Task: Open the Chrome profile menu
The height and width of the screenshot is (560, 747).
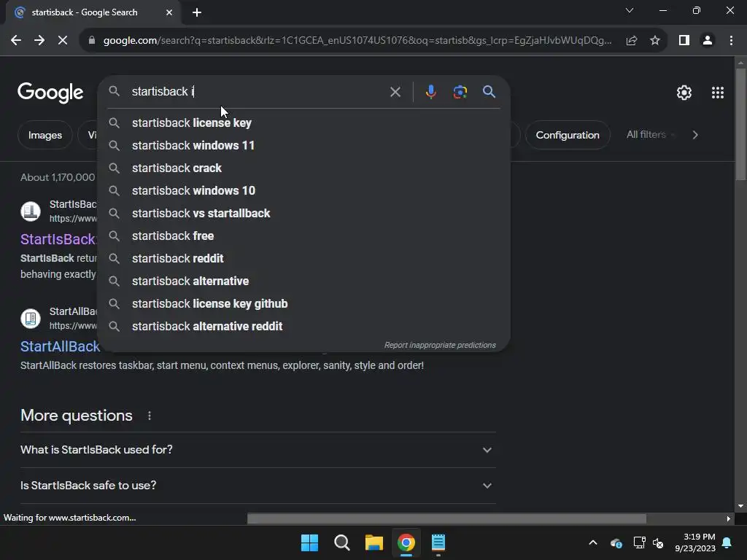Action: (x=708, y=41)
